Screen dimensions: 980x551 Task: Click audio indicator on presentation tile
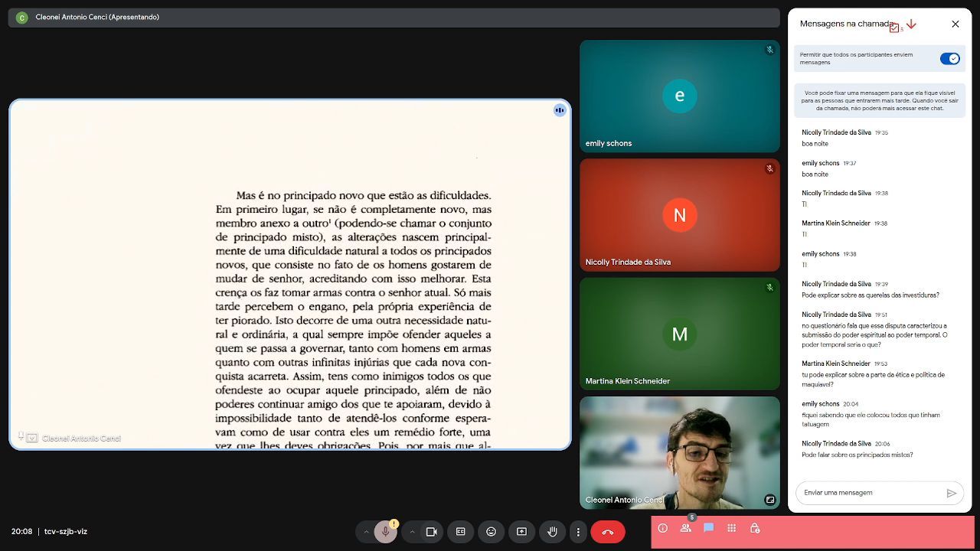pos(560,110)
